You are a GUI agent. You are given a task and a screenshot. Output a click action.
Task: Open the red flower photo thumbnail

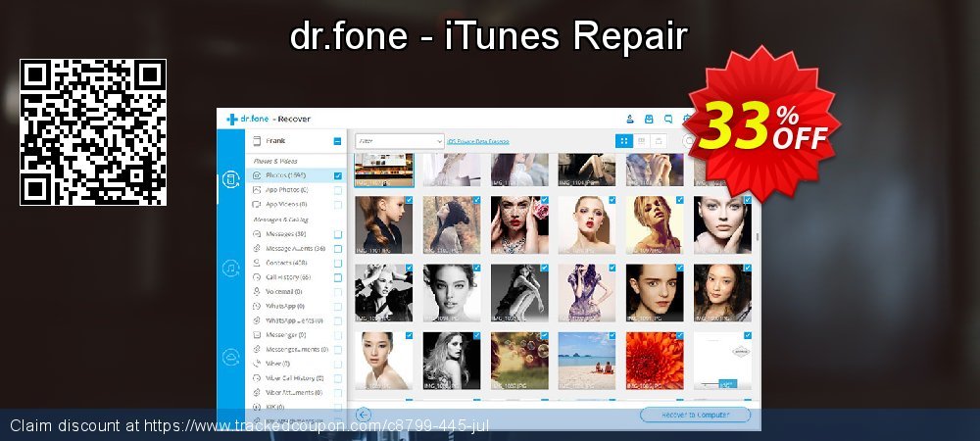[x=655, y=361]
